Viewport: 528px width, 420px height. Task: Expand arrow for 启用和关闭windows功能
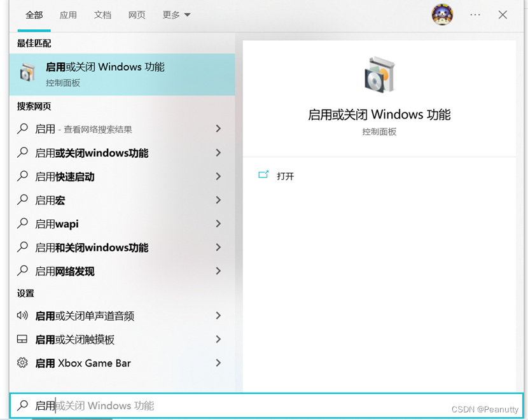coord(218,247)
